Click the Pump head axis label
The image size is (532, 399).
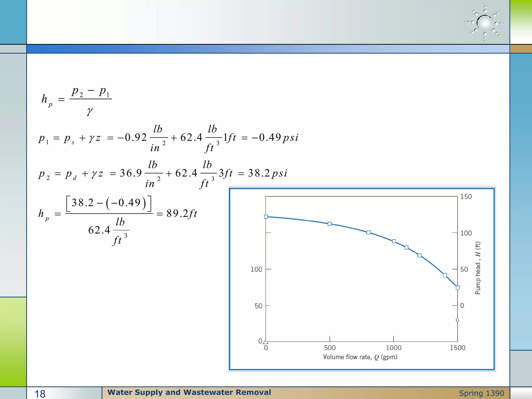[477, 268]
